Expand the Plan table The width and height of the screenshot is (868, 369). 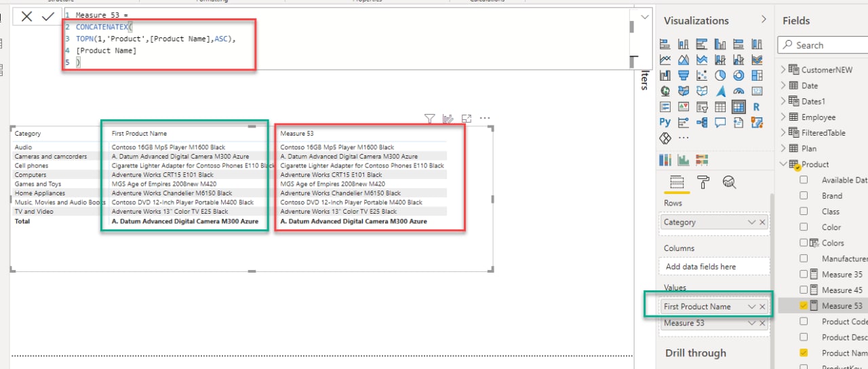783,148
